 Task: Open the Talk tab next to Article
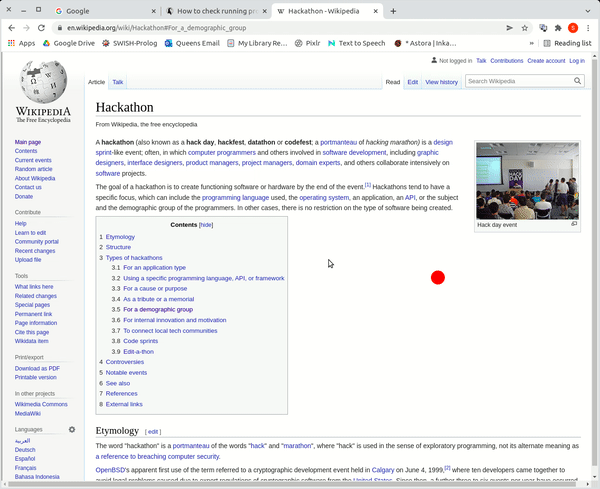click(x=118, y=82)
